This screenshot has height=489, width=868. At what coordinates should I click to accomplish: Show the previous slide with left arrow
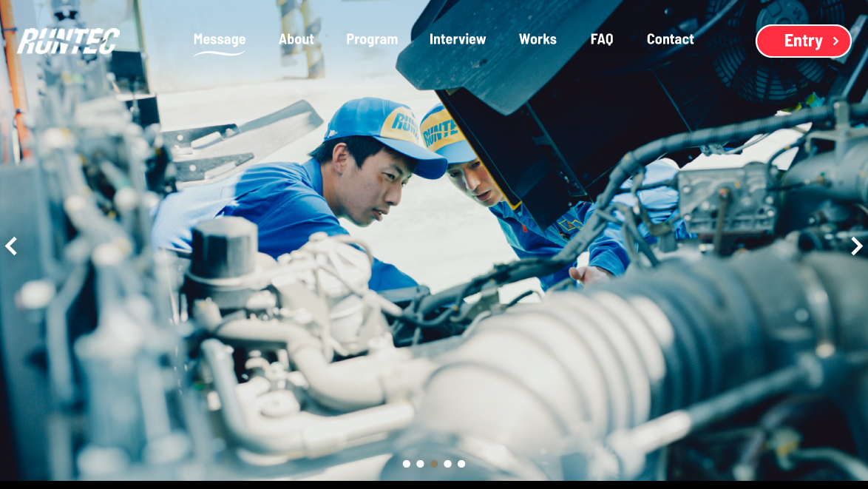tap(11, 246)
